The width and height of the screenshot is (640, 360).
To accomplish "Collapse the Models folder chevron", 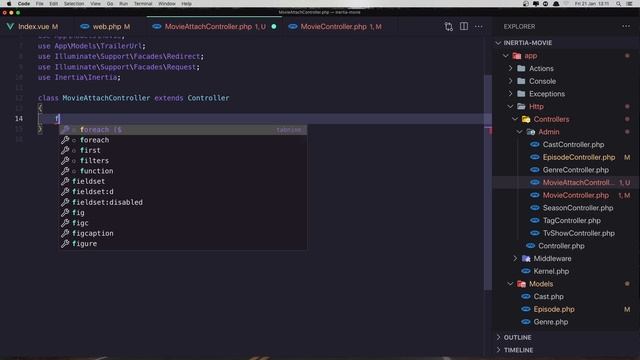I will point(510,284).
